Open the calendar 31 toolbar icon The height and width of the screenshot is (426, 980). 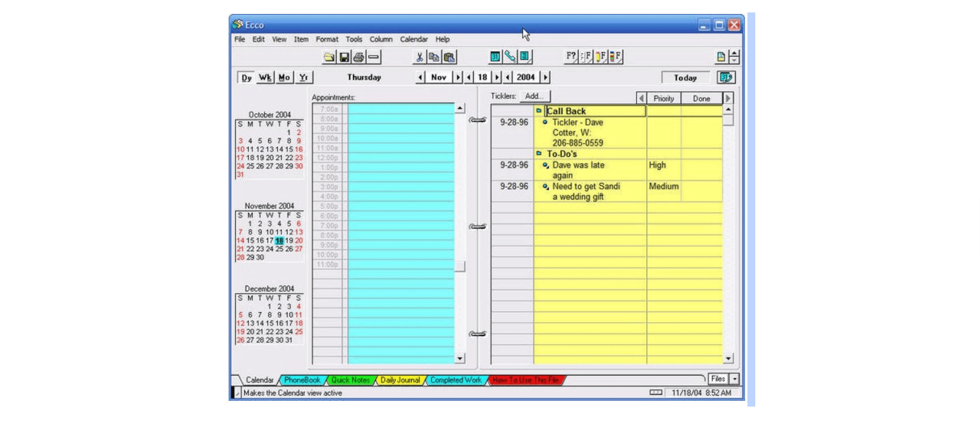click(495, 57)
